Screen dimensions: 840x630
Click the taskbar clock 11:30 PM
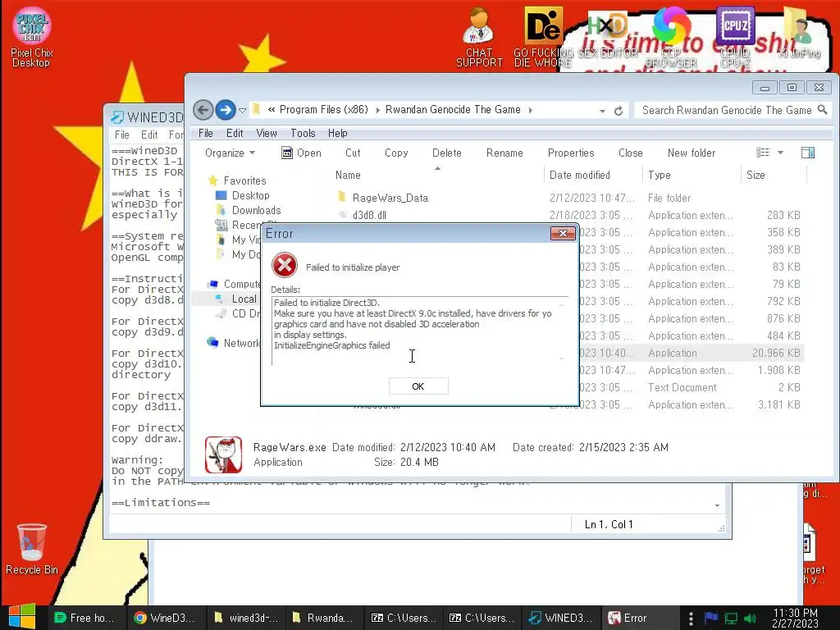(x=795, y=619)
